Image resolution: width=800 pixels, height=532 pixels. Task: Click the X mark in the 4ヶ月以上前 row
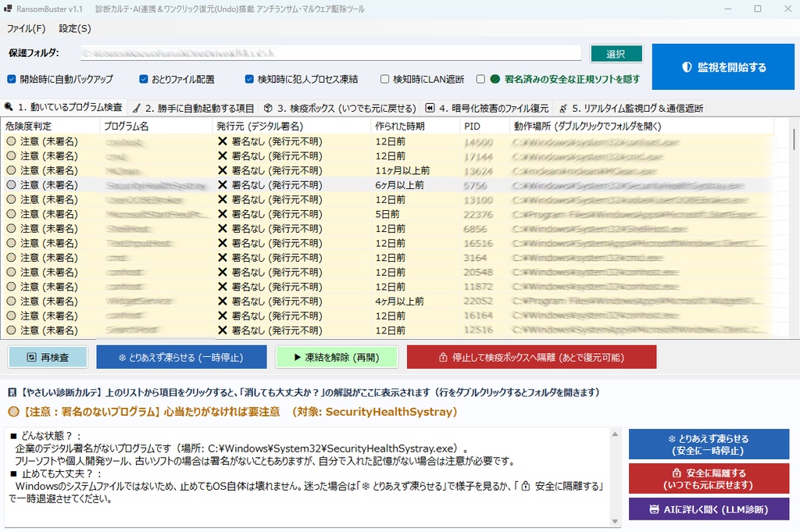223,301
